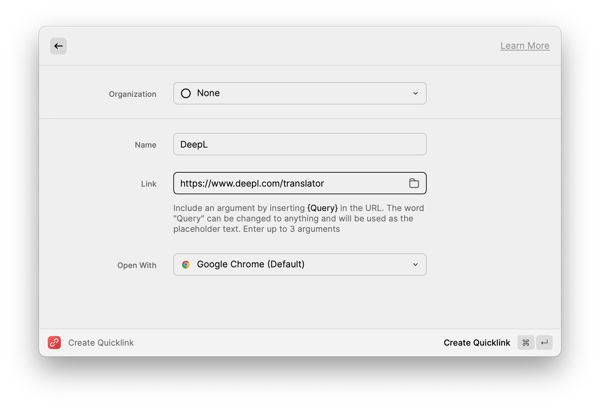This screenshot has height=408, width=600.
Task: Click the {Query} placeholder in the help text
Action: pos(323,208)
